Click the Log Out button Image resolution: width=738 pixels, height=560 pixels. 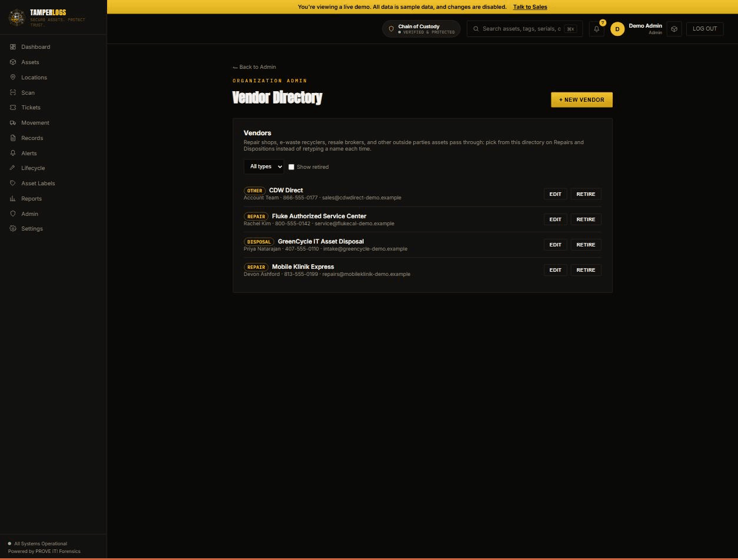[x=704, y=29]
